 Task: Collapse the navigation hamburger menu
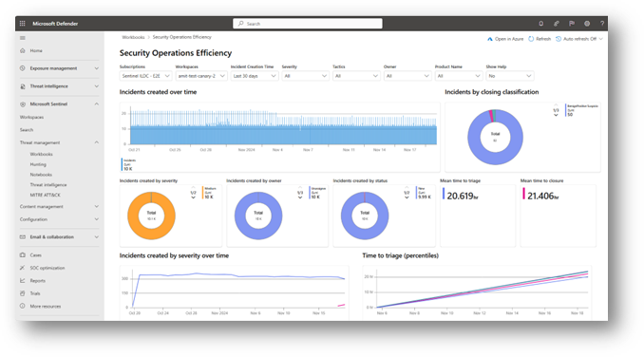coord(23,38)
